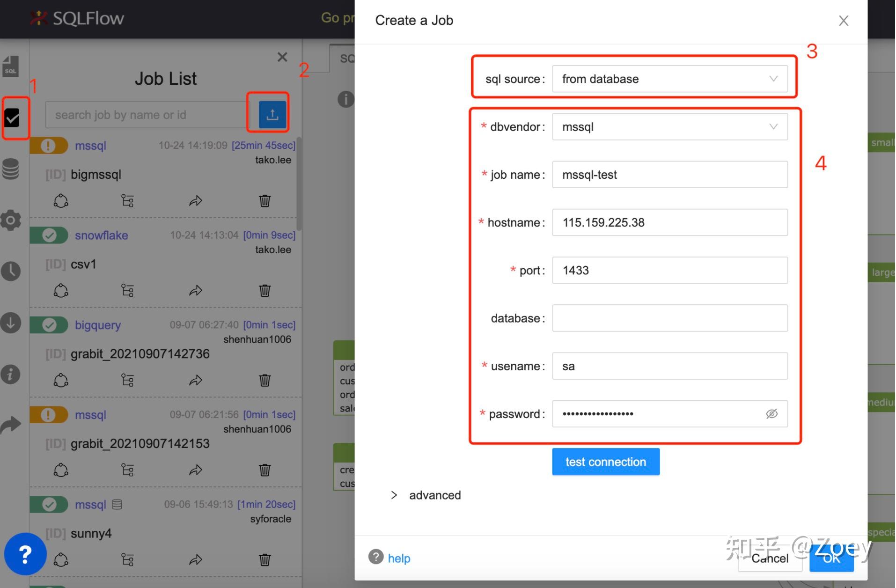Image resolution: width=896 pixels, height=588 pixels.
Task: Share the sunny4 job
Action: [x=196, y=559]
